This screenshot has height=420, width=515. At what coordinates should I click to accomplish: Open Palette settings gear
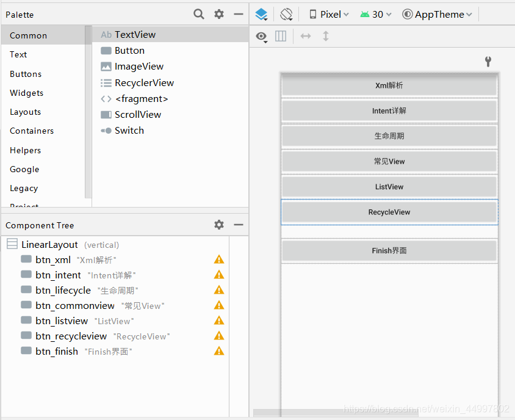coord(218,14)
